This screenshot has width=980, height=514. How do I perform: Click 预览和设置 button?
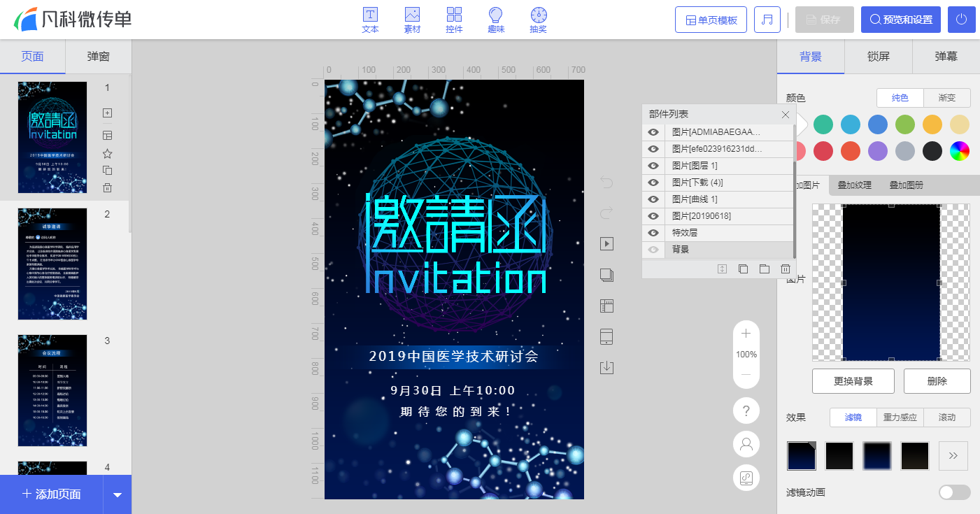[x=901, y=20]
